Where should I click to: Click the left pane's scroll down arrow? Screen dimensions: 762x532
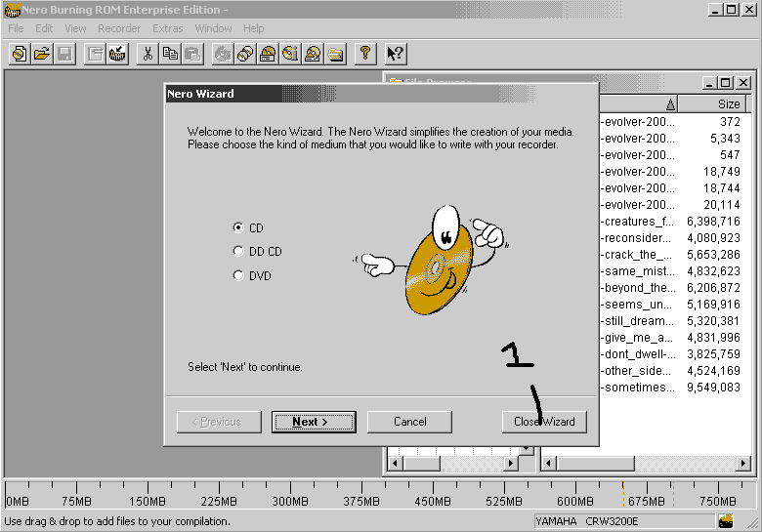527,449
